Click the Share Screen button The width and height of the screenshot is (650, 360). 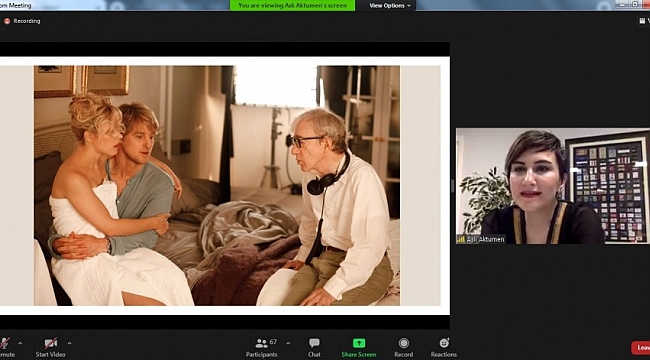click(359, 348)
